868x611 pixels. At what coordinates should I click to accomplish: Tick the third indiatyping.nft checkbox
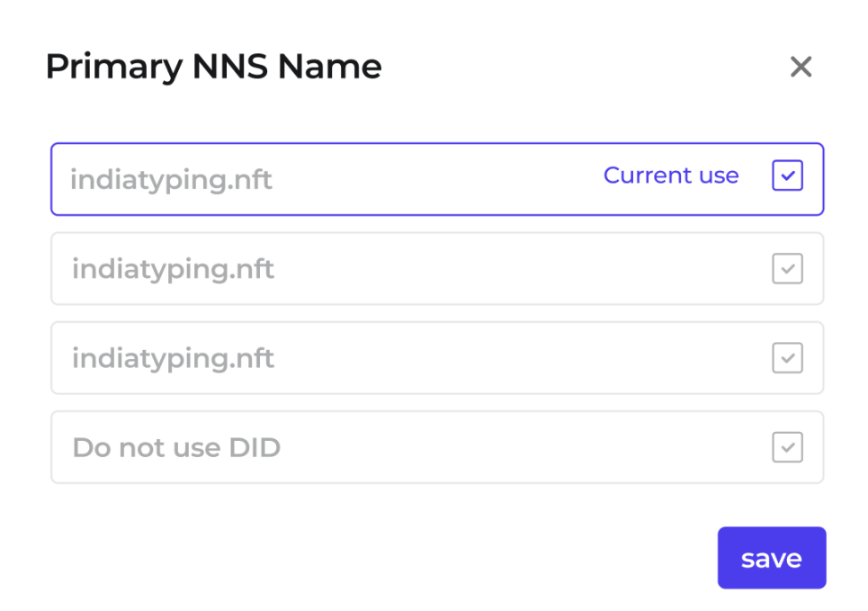click(787, 358)
